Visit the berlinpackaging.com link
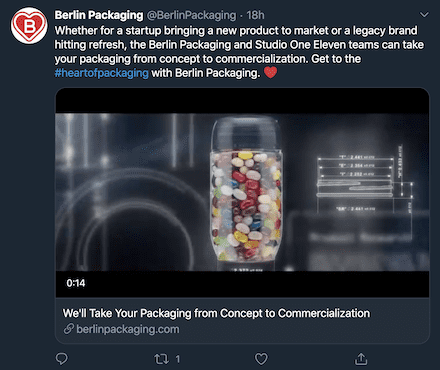 click(x=128, y=329)
